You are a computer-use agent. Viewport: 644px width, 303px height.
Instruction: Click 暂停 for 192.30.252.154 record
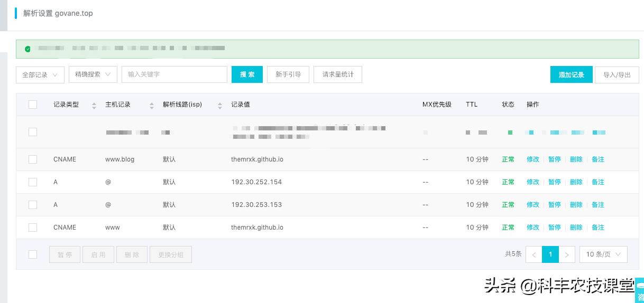coord(555,182)
